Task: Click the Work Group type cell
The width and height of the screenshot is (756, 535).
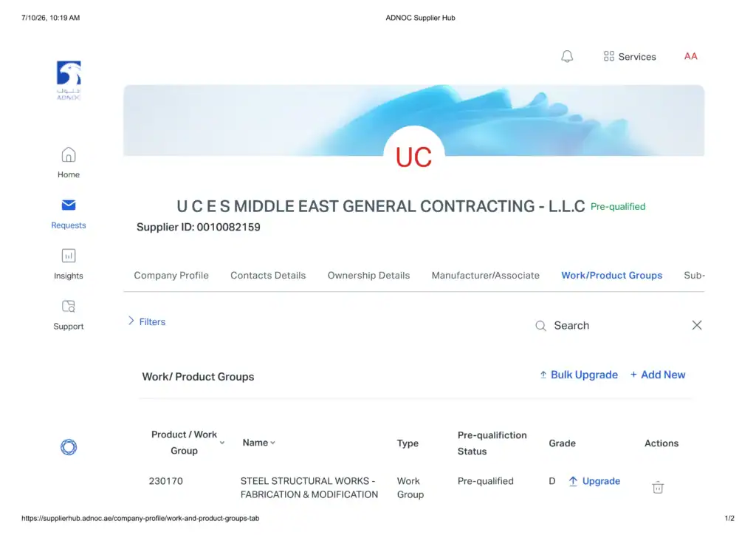Action: click(x=410, y=488)
